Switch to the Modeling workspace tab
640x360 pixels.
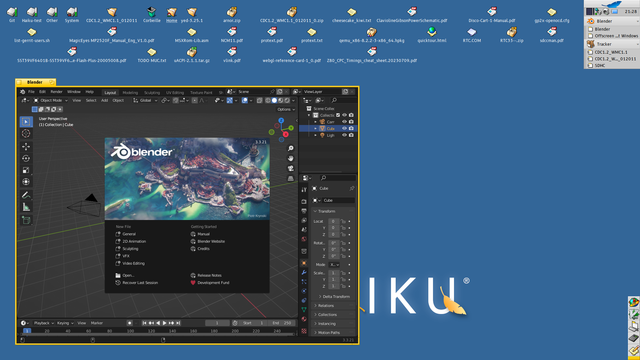click(x=130, y=93)
